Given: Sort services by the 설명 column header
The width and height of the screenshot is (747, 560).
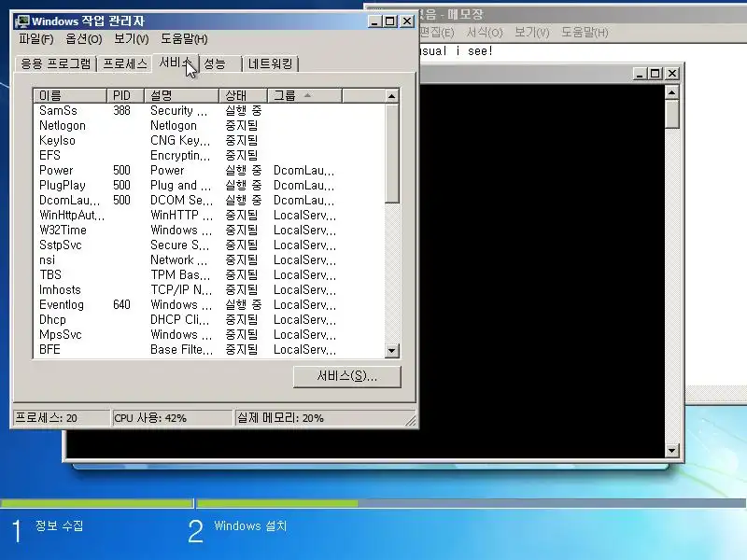Looking at the screenshot, I should (x=181, y=96).
